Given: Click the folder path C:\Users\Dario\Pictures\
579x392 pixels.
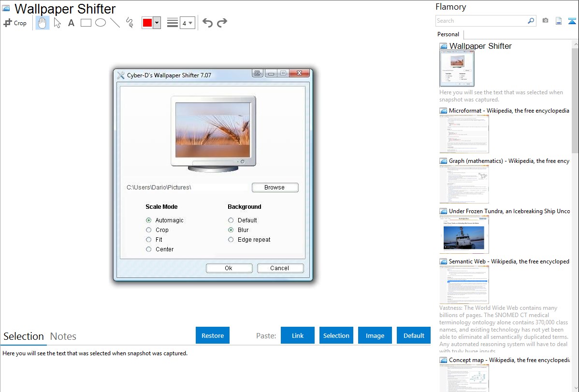Looking at the screenshot, I should [159, 188].
